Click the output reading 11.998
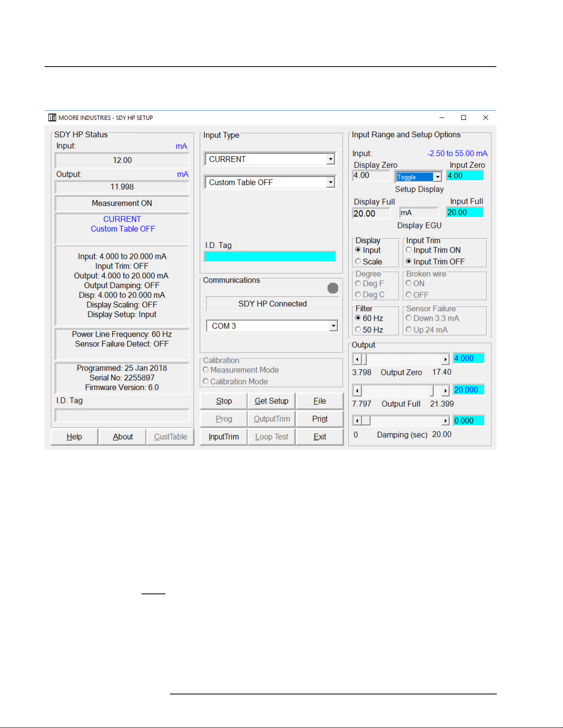563x728 pixels. click(122, 187)
